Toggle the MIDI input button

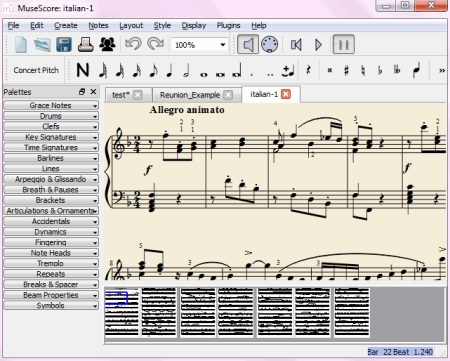point(269,44)
